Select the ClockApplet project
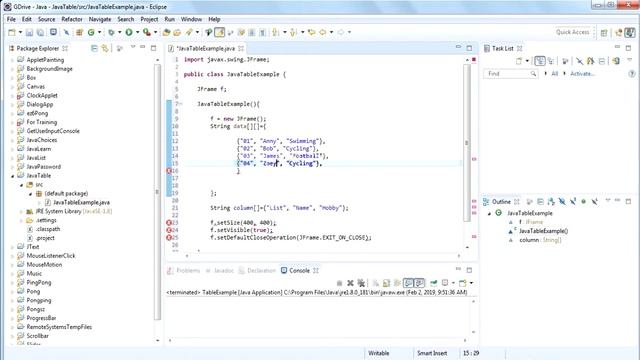Viewport: 640px width, 360px height. (x=42, y=96)
